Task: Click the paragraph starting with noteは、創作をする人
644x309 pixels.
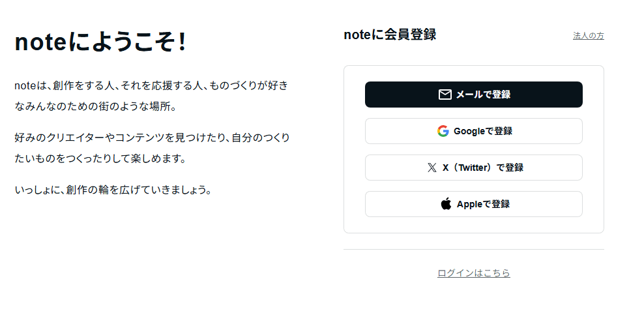Action: [x=151, y=85]
